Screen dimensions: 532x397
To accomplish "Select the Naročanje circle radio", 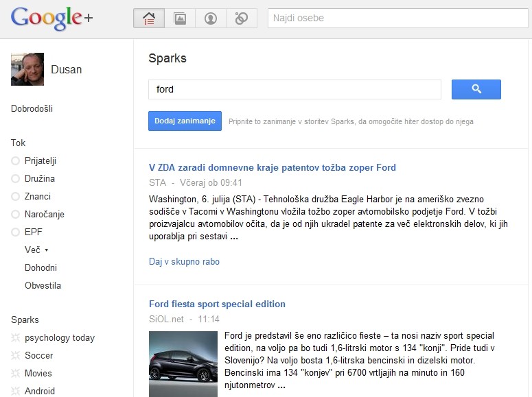I will pyautogui.click(x=15, y=214).
